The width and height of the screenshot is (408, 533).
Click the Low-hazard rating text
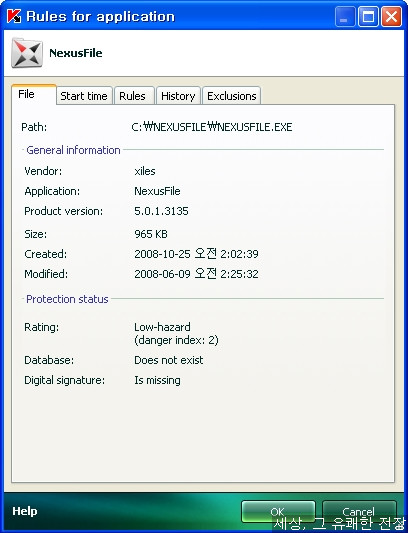click(162, 327)
